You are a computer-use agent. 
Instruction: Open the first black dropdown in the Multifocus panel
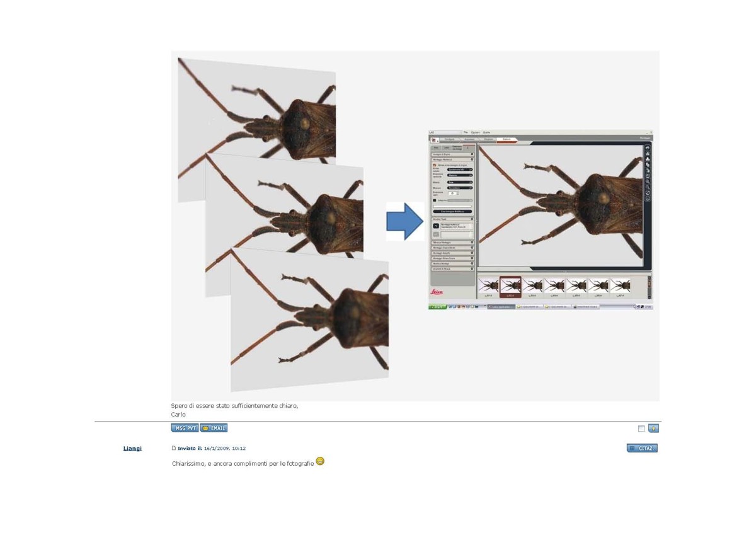[459, 170]
